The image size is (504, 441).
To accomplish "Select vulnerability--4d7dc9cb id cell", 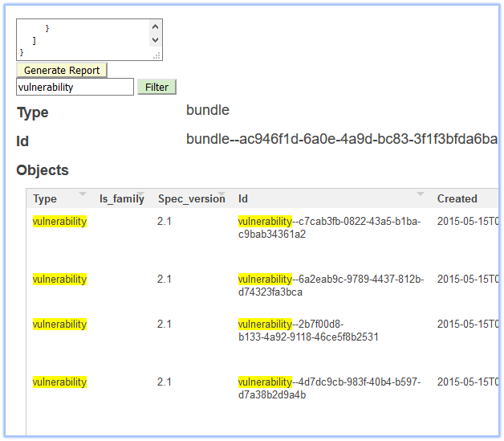I will (x=330, y=389).
